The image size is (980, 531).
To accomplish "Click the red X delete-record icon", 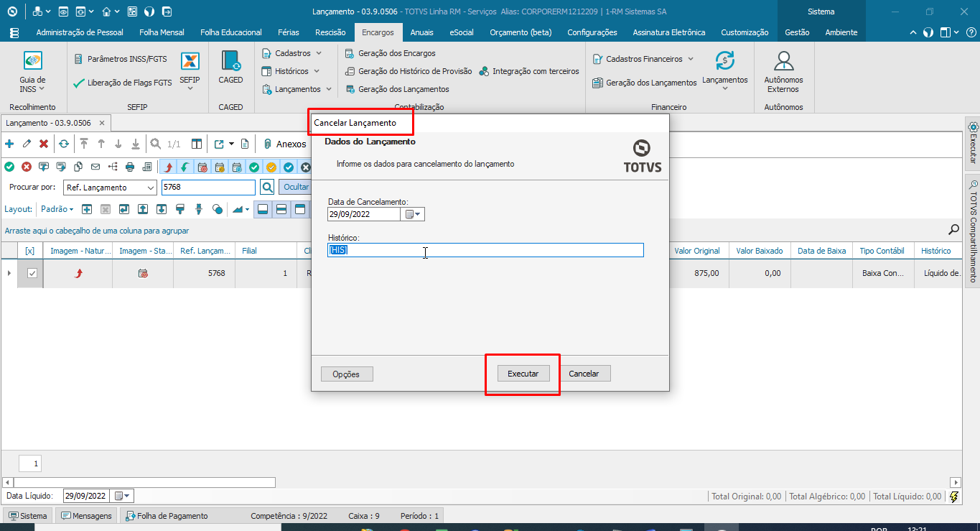I will coord(44,144).
